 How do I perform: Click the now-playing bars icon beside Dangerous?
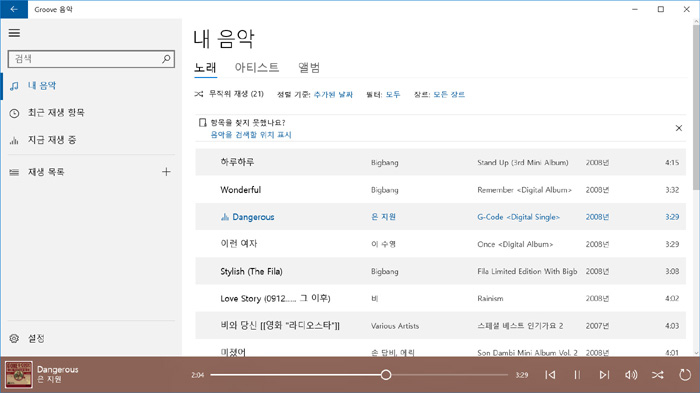pos(225,217)
